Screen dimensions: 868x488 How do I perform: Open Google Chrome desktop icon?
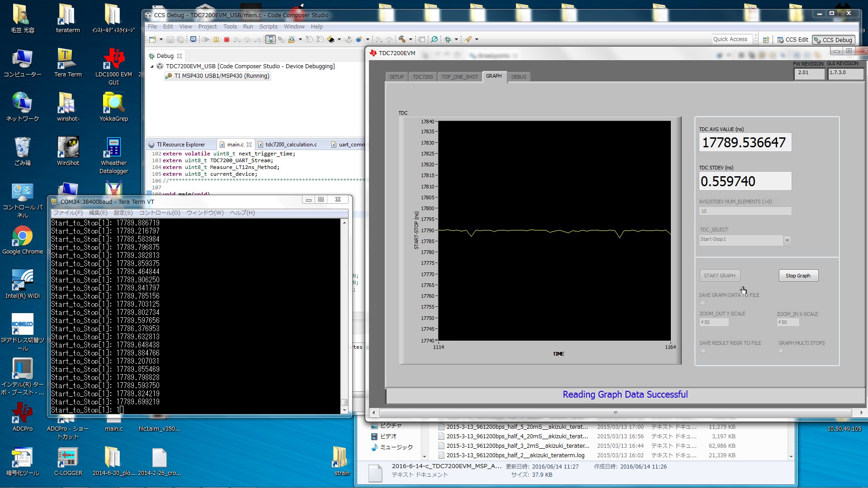(x=22, y=241)
